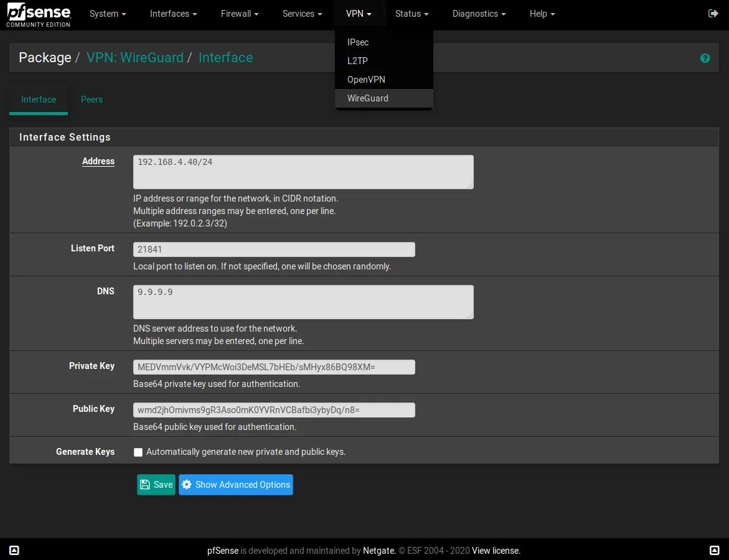Switch to the Interface tab
This screenshot has width=729, height=560.
click(39, 100)
